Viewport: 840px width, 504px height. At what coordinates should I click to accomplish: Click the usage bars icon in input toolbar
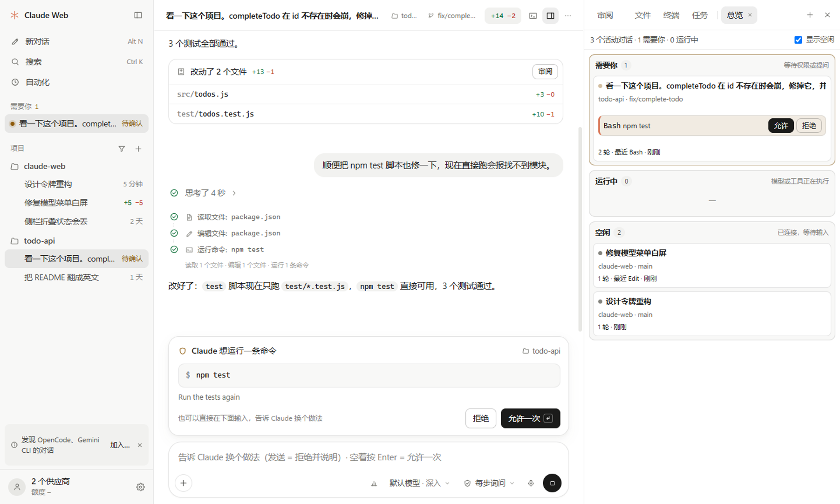374,484
